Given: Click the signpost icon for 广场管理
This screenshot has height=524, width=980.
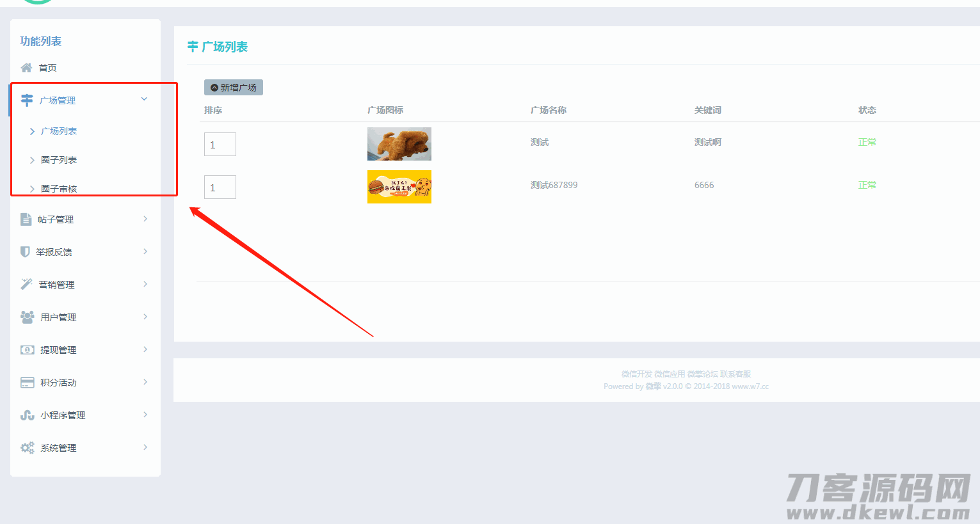Looking at the screenshot, I should [27, 100].
